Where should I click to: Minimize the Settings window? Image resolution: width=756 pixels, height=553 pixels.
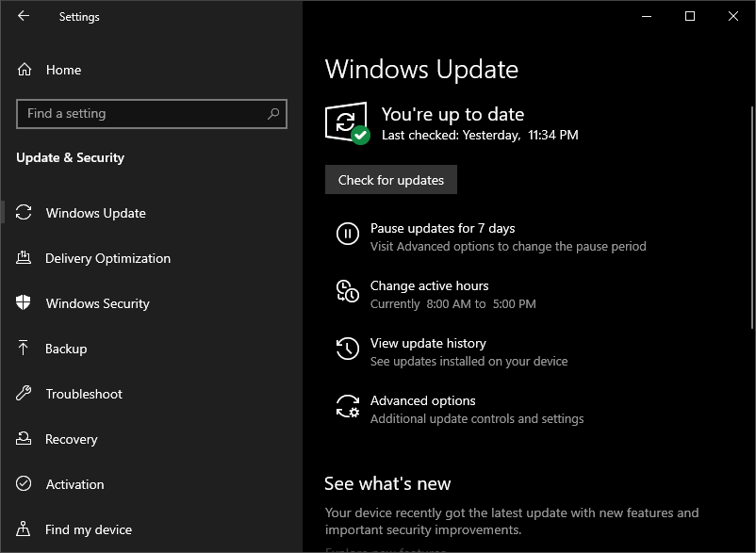[647, 16]
